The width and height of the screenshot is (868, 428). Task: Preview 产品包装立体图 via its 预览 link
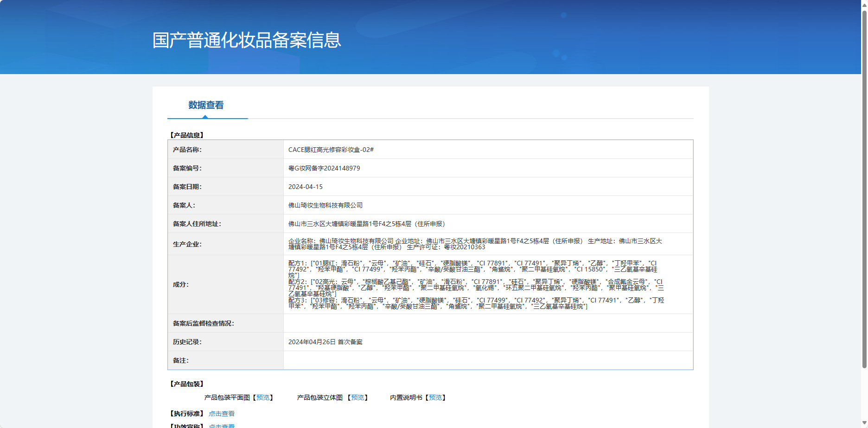click(357, 397)
